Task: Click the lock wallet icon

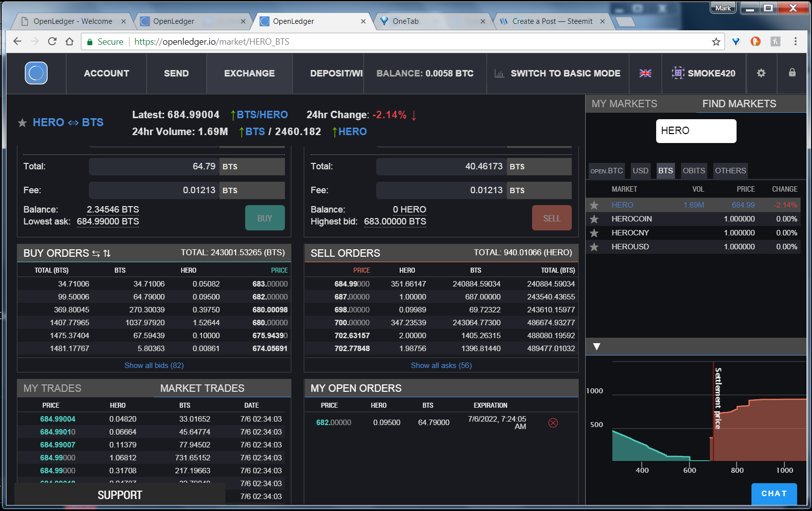Action: (792, 73)
